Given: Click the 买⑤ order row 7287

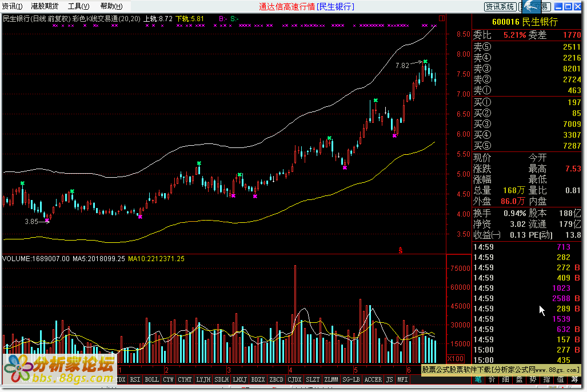Looking at the screenshot, I should point(527,146).
